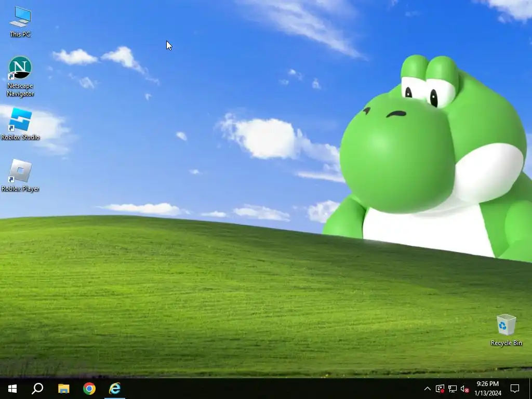This screenshot has height=399, width=532.
Task: Select the Roblox Player shortcut icon
Action: [20, 176]
